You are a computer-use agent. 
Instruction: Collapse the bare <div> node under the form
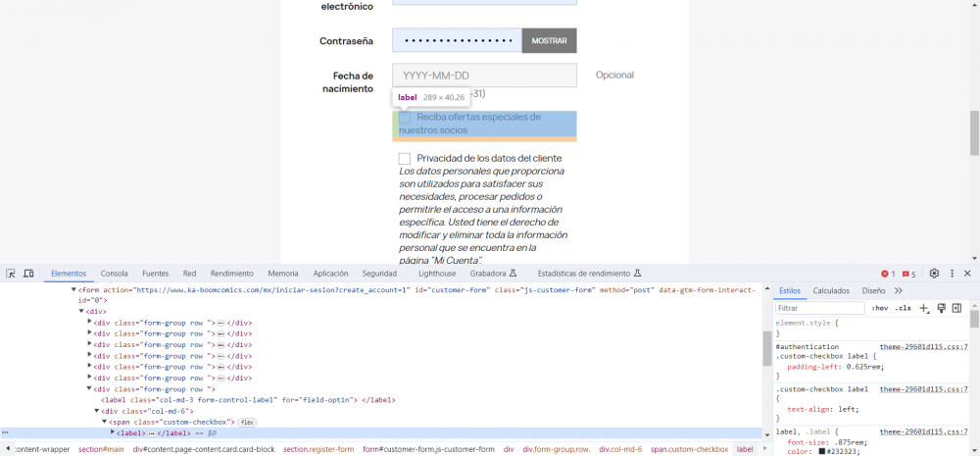tap(81, 311)
